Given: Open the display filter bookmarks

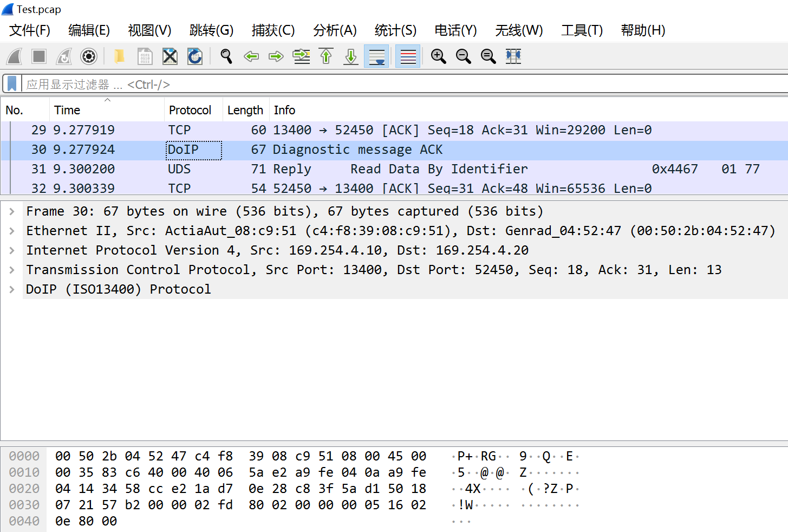Looking at the screenshot, I should coord(11,84).
